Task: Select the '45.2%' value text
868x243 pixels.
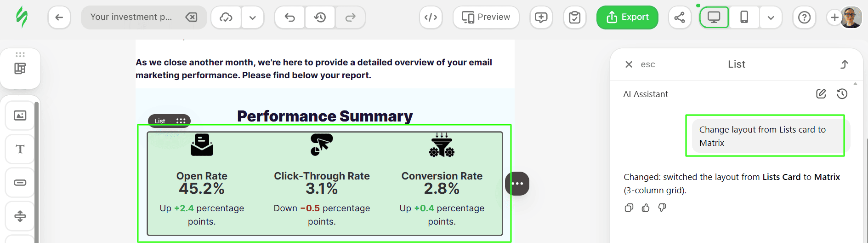Action: (x=202, y=189)
